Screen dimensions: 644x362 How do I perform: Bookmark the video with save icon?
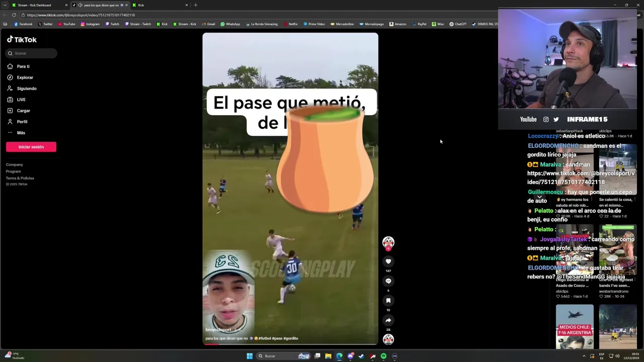pyautogui.click(x=388, y=301)
